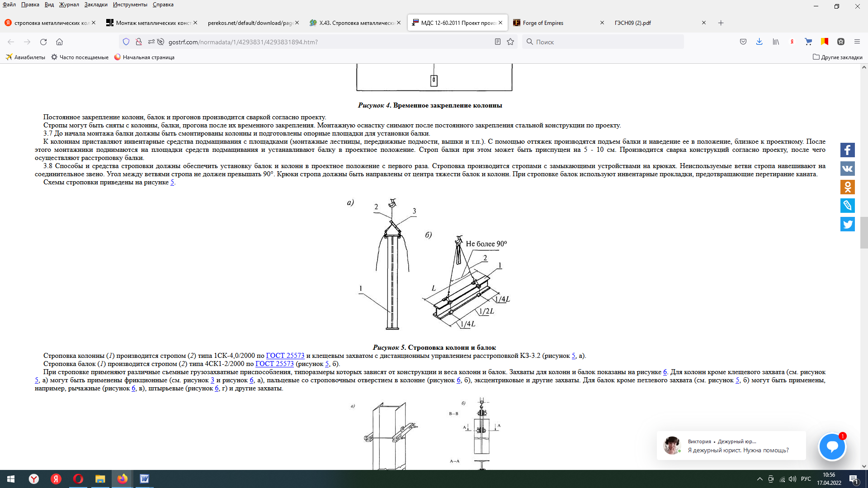Open the Правка menu
The width and height of the screenshot is (868, 488).
tap(30, 5)
